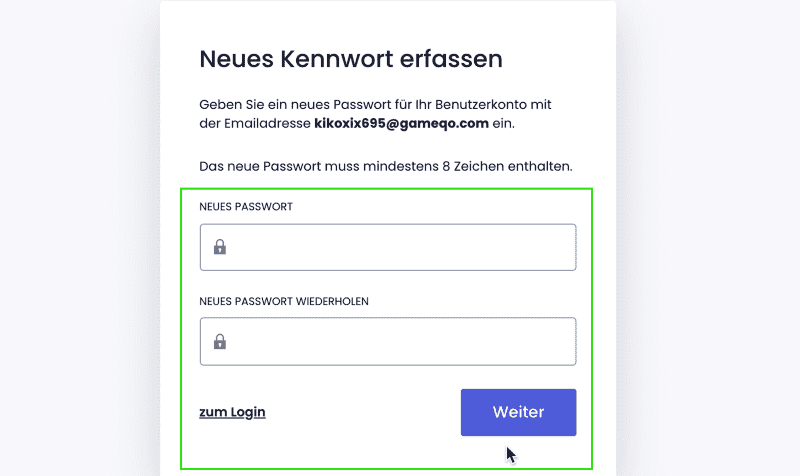
Task: Click the mindestens 8 Zeichen requirement text
Action: click(x=386, y=166)
